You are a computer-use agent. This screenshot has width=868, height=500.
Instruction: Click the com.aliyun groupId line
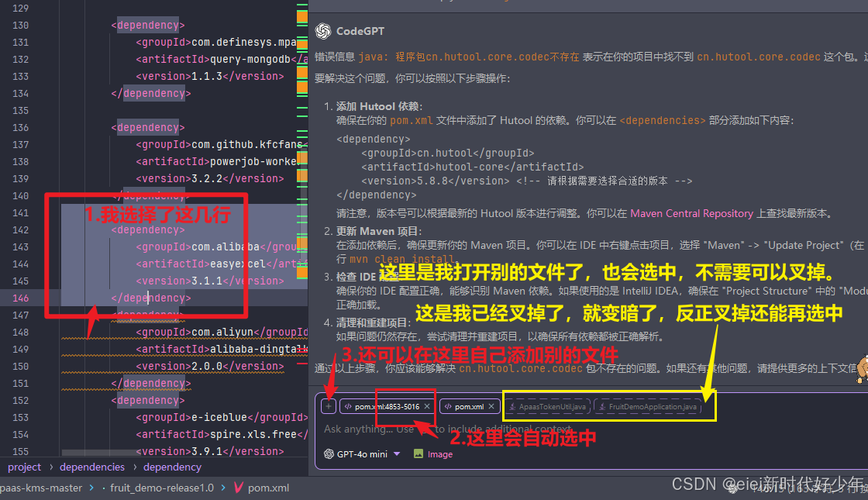coord(222,333)
